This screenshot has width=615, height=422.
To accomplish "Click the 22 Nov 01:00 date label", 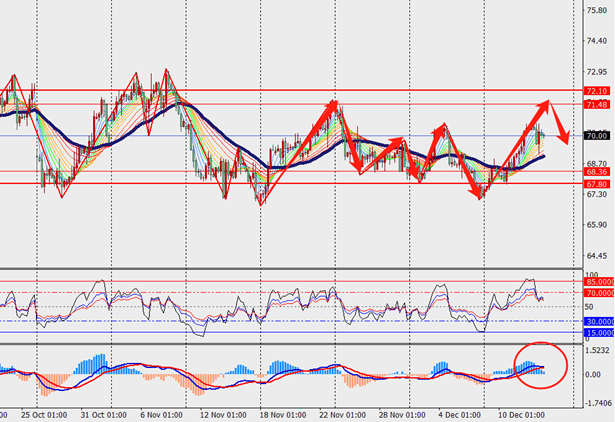I will click(x=342, y=415).
